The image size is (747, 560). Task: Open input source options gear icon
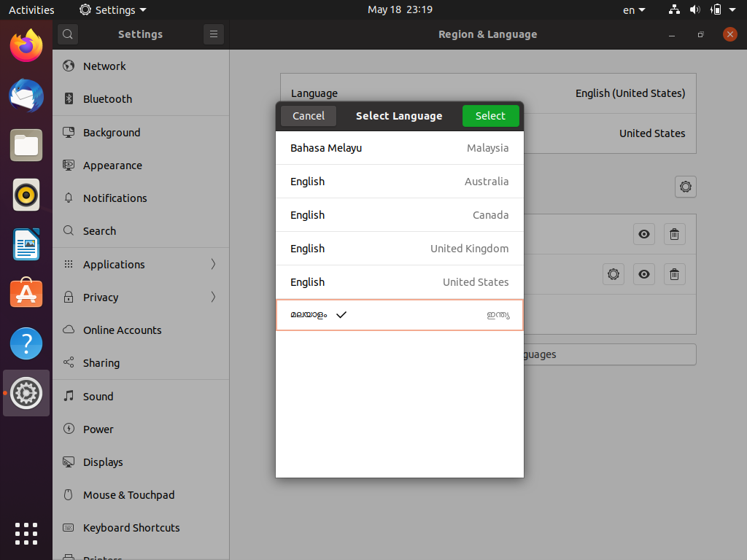tap(685, 187)
